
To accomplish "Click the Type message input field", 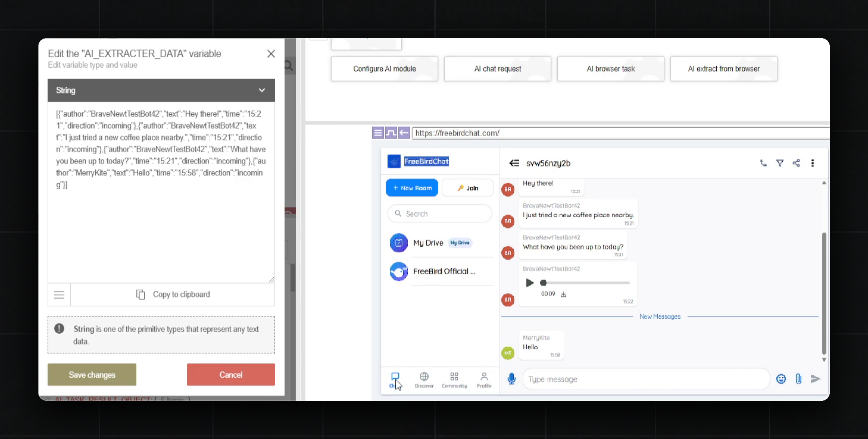I will pos(647,379).
